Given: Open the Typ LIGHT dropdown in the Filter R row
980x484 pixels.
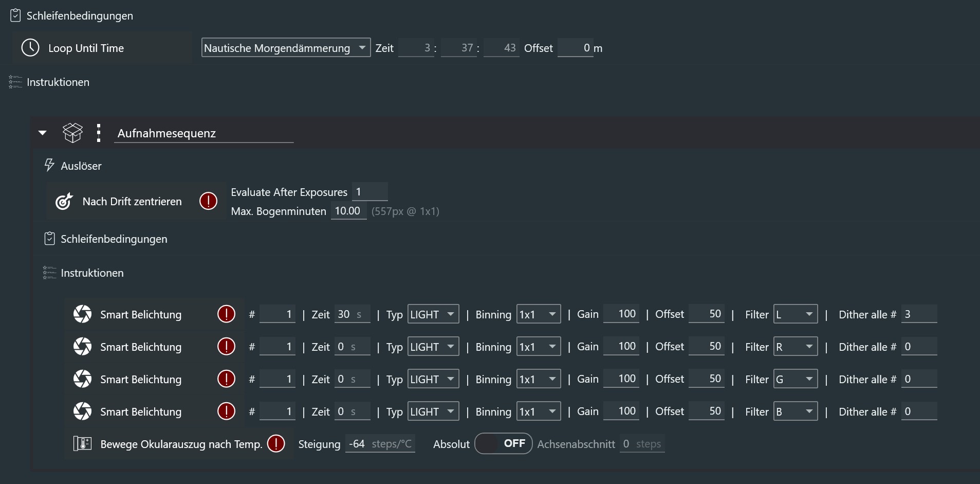Looking at the screenshot, I should click(x=433, y=346).
